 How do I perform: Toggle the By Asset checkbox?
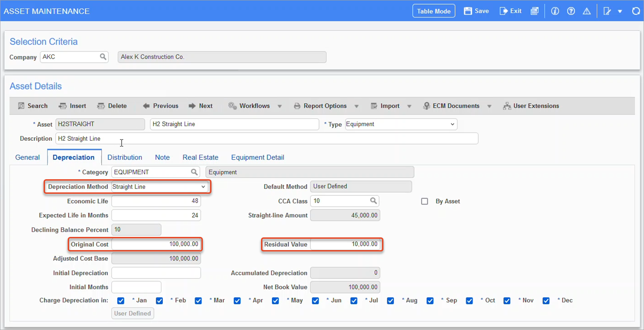[424, 201]
